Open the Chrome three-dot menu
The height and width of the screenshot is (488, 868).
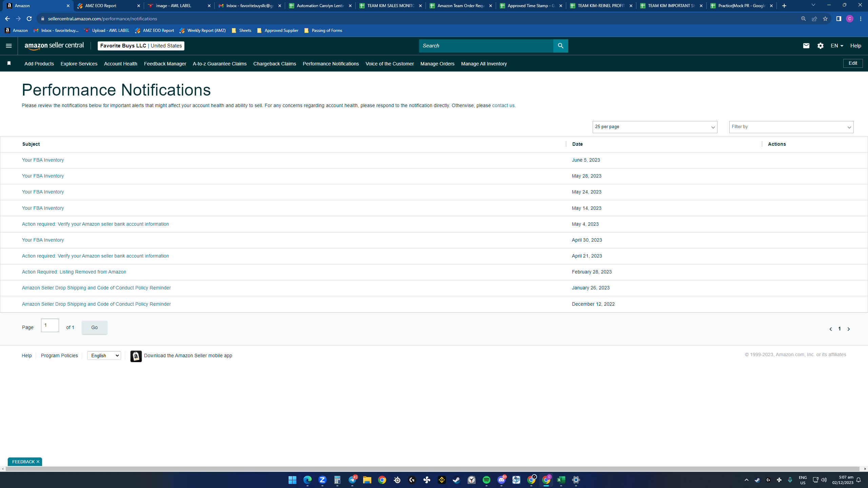(861, 19)
